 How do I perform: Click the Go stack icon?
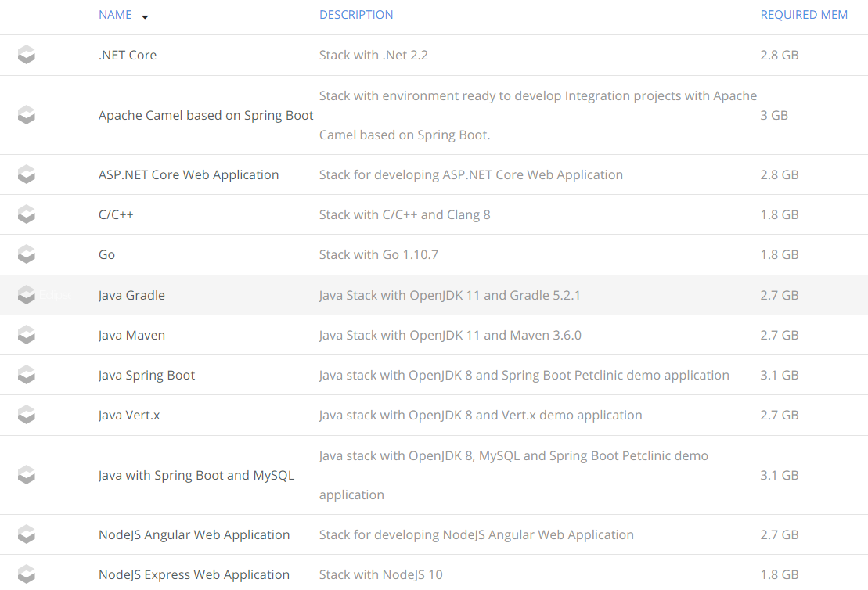(27, 254)
